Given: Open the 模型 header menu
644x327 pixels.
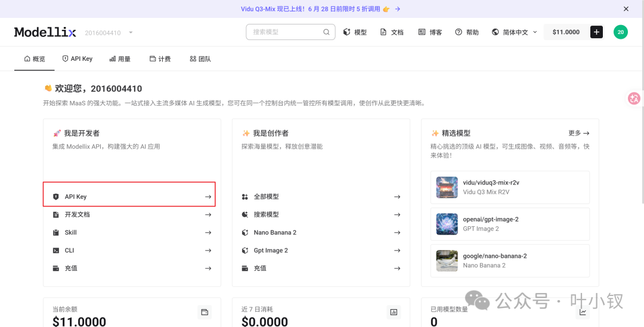Looking at the screenshot, I should coord(355,32).
